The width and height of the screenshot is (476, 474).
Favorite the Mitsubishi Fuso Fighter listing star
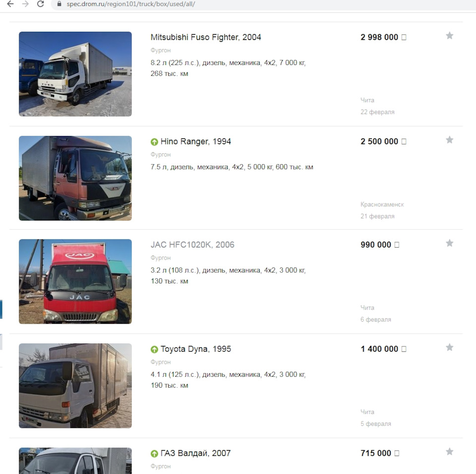[450, 36]
